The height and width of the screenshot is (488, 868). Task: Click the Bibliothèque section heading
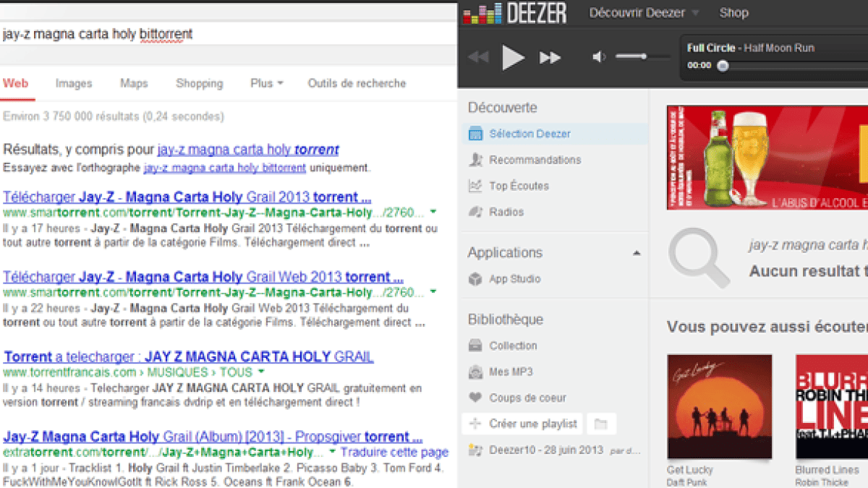[x=506, y=320]
